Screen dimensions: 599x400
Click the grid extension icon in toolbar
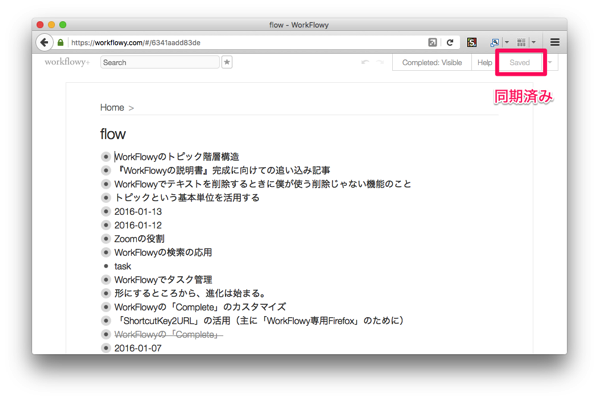pos(521,42)
